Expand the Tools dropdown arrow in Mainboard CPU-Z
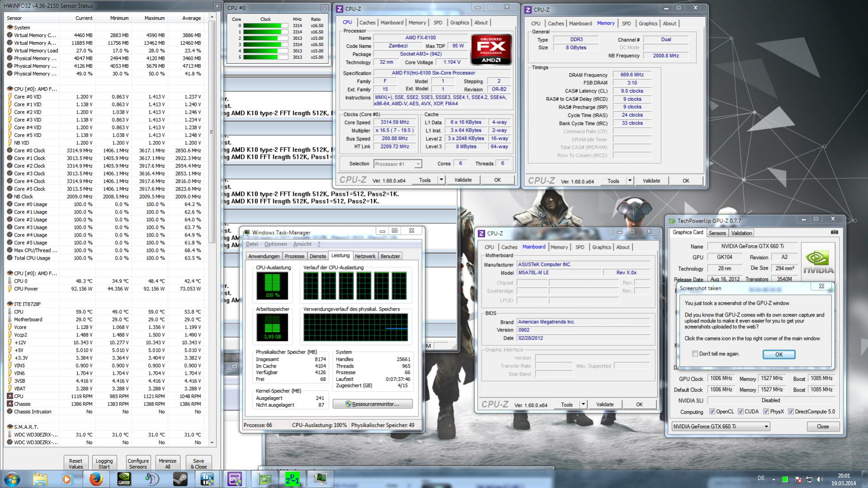 coord(583,405)
